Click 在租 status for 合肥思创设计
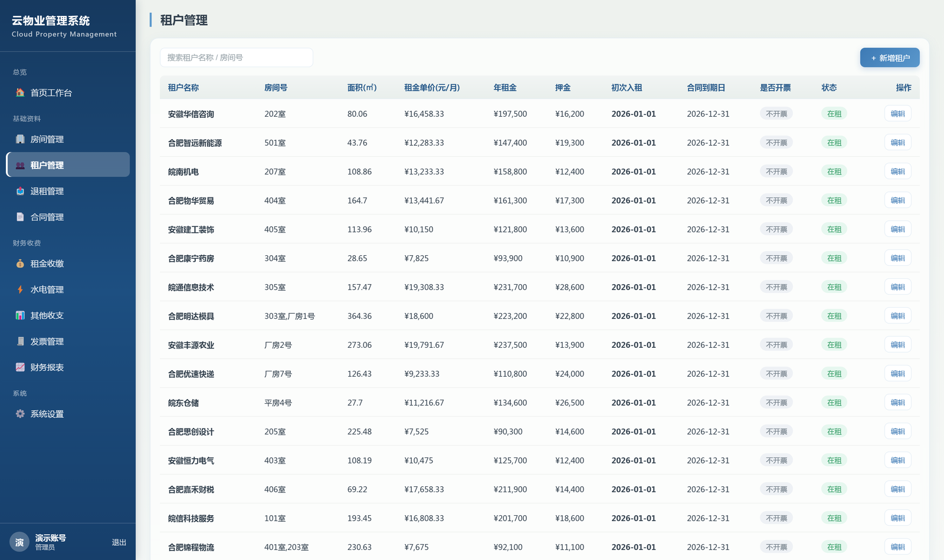 pyautogui.click(x=834, y=431)
